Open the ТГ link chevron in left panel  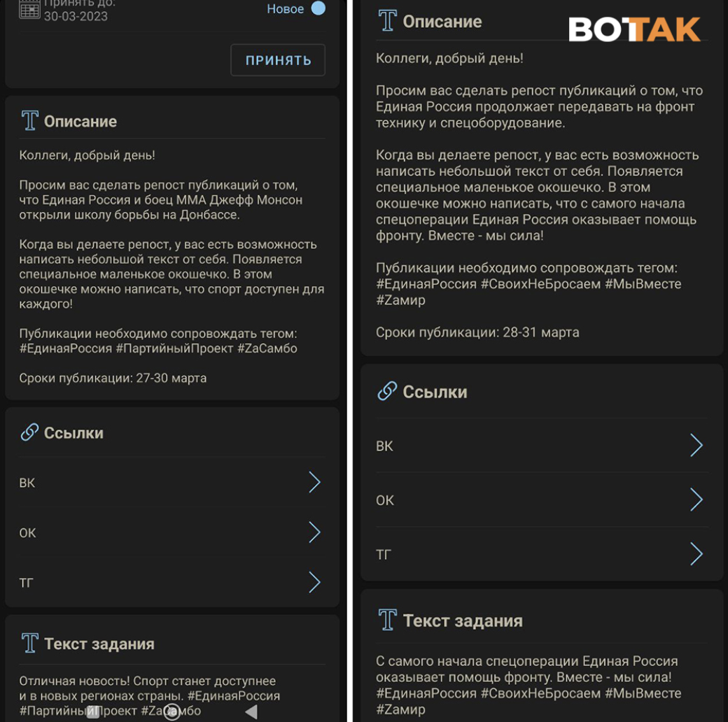click(x=314, y=582)
